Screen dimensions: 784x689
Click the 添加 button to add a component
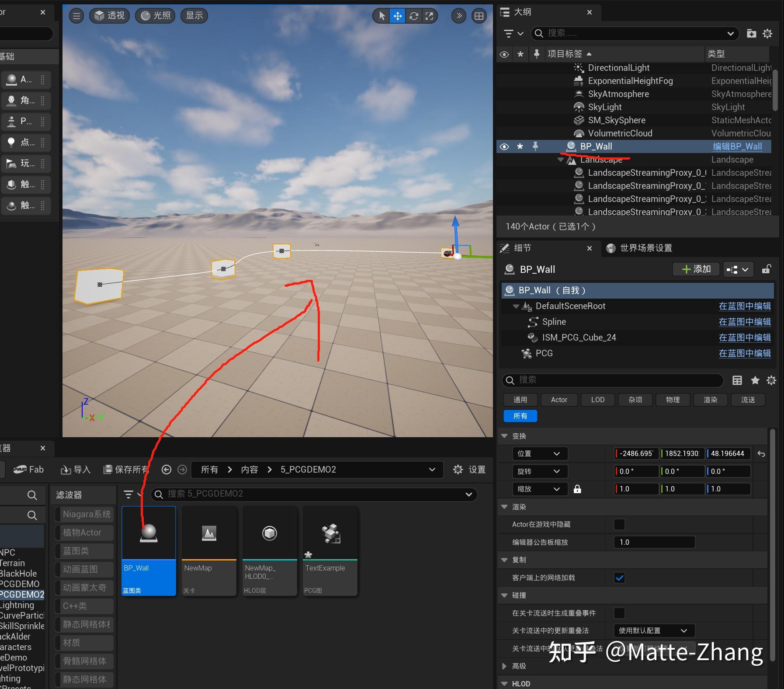click(696, 269)
